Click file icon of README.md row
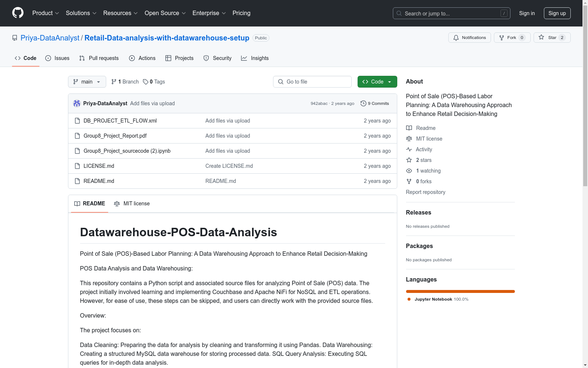 pyautogui.click(x=77, y=181)
